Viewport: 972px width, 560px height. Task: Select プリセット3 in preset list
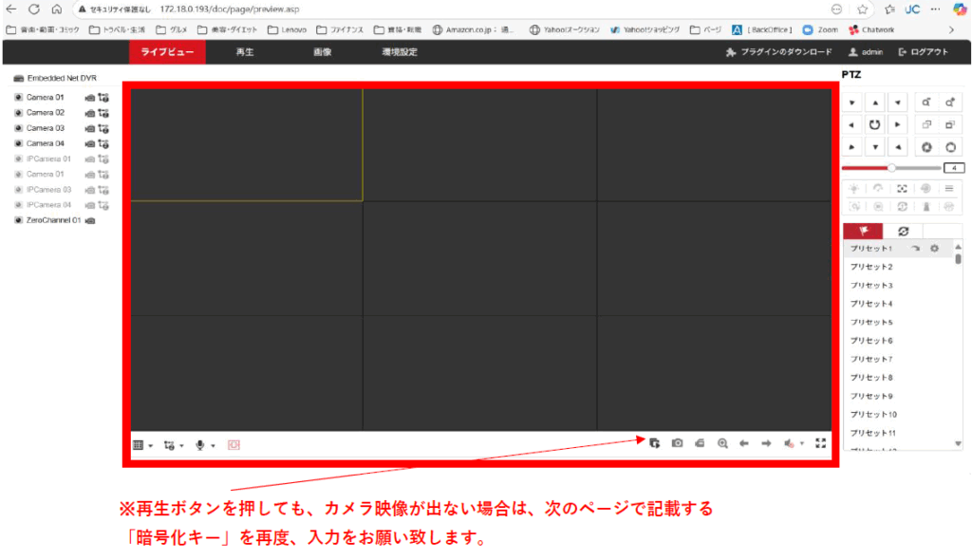pyautogui.click(x=871, y=285)
